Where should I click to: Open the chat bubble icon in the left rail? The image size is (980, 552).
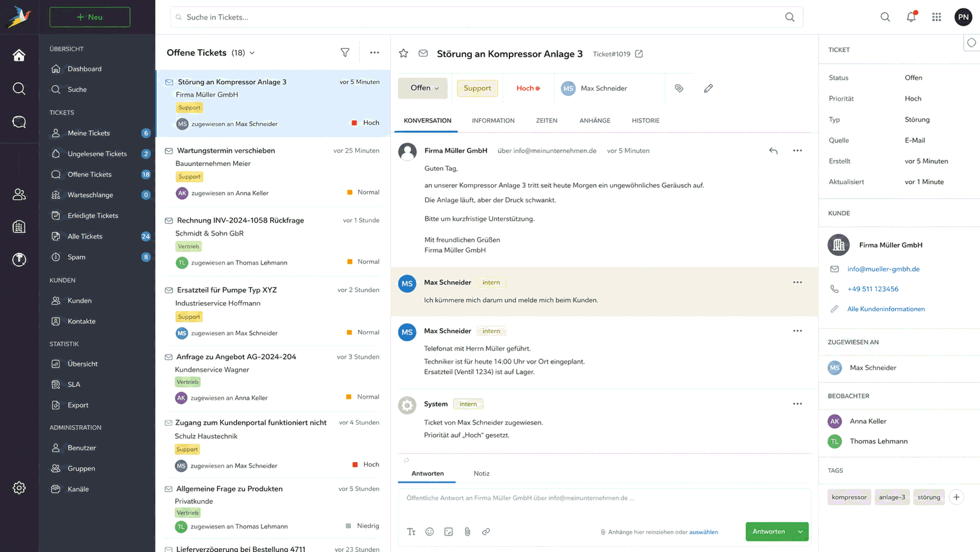coord(19,121)
